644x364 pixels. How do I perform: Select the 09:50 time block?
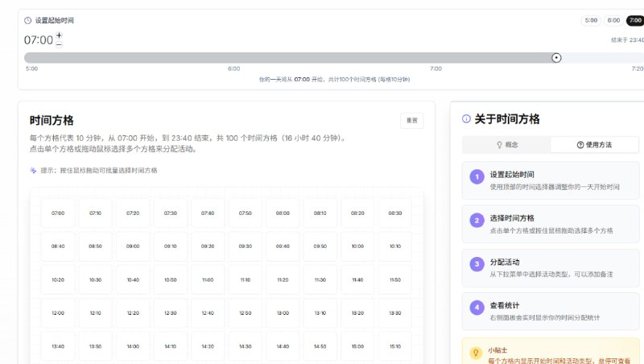(320, 246)
